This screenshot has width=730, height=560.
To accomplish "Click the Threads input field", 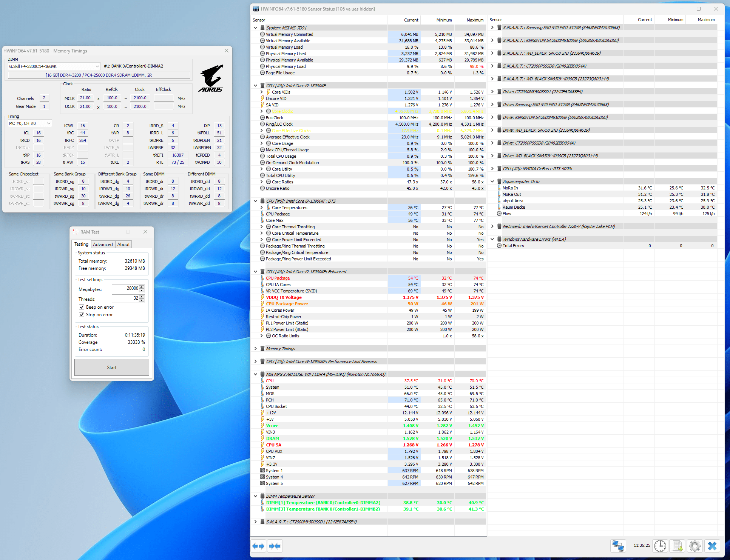I will pos(126,298).
